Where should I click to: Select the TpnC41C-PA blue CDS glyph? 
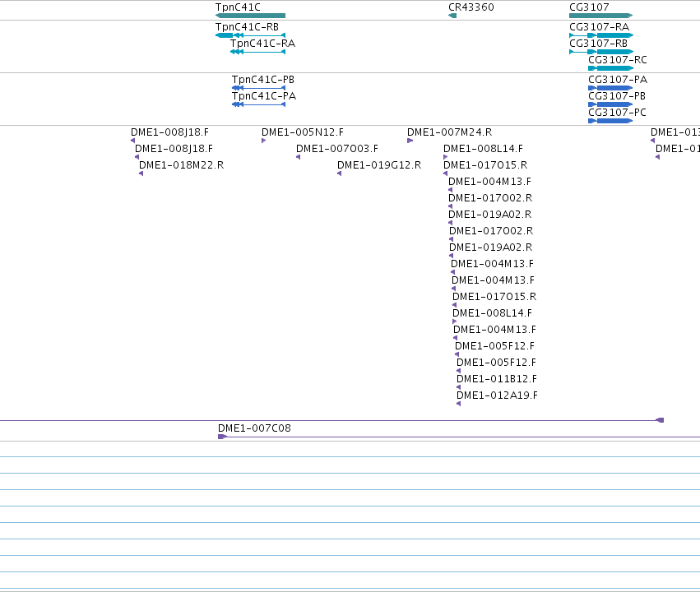click(258, 104)
